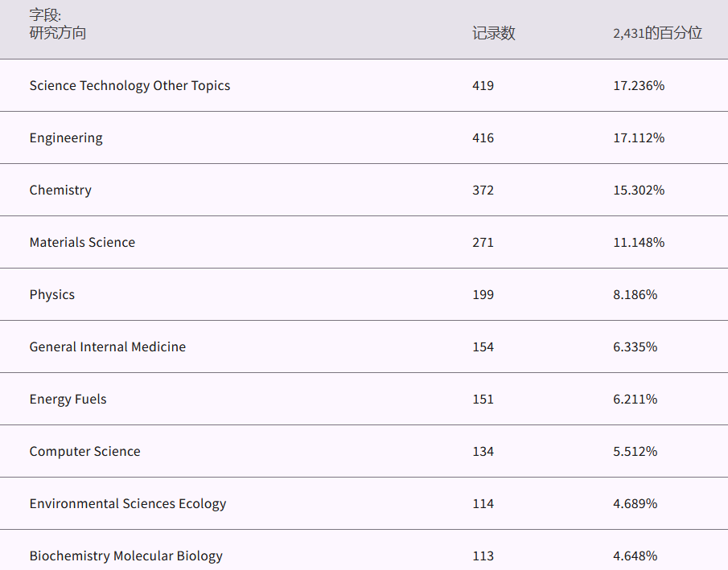The width and height of the screenshot is (728, 570).
Task: Open Biochemistry Molecular Biology entry
Action: click(126, 556)
